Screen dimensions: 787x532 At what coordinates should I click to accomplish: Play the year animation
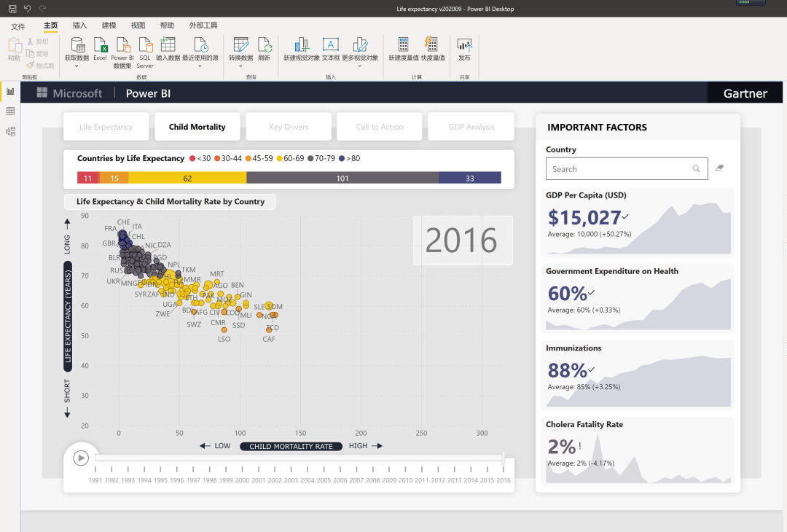point(81,458)
